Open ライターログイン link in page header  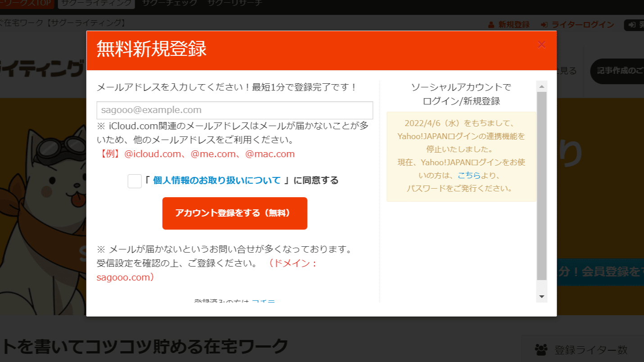tap(583, 25)
